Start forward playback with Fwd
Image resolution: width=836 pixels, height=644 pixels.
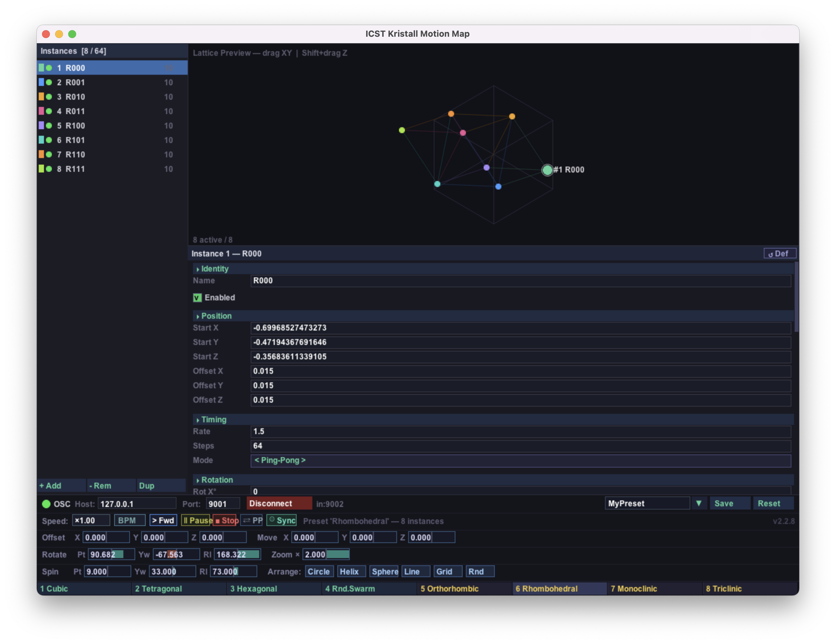pyautogui.click(x=163, y=520)
